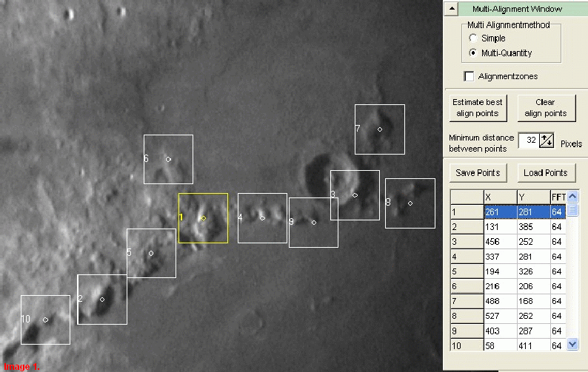The width and height of the screenshot is (588, 372).
Task: Enable the Alignmentzones checkbox
Action: pyautogui.click(x=469, y=76)
